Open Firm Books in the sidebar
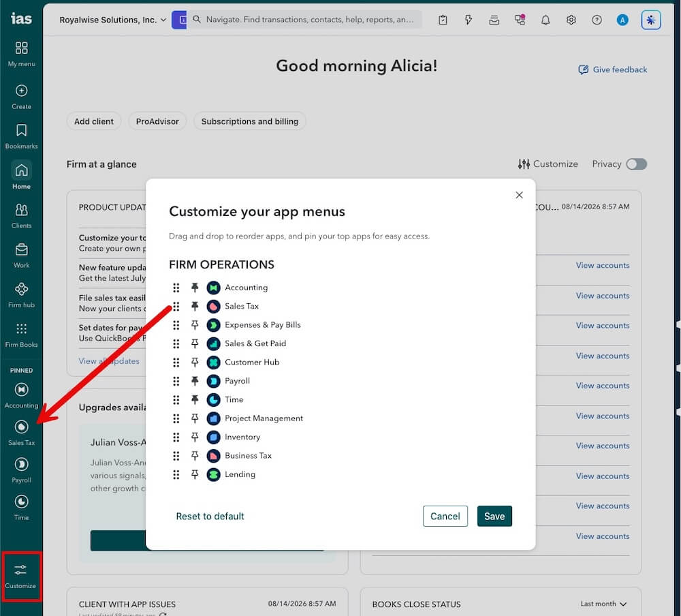This screenshot has width=681, height=616. tap(21, 335)
